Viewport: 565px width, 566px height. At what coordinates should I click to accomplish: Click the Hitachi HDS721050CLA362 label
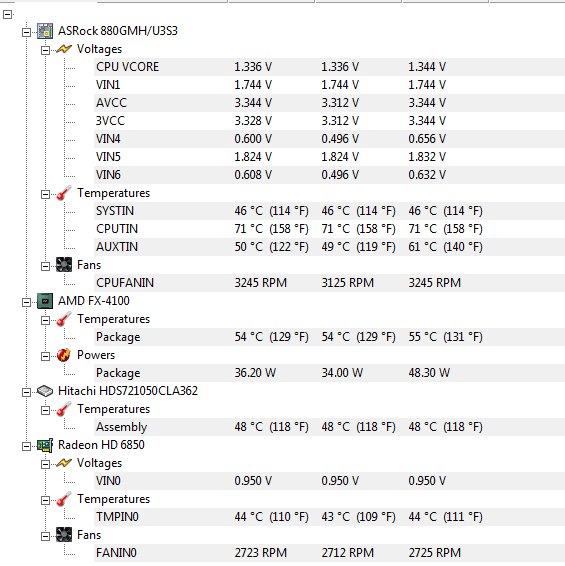click(x=128, y=391)
